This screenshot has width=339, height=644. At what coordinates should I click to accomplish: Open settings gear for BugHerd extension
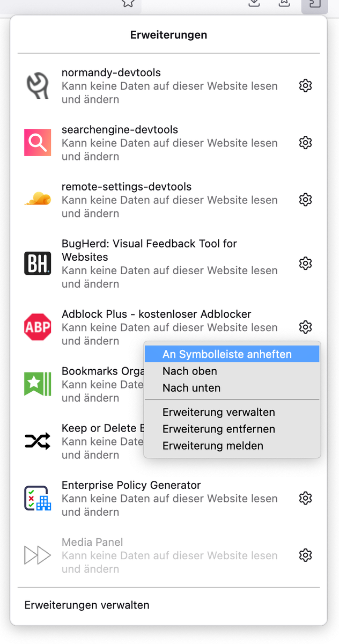(305, 264)
